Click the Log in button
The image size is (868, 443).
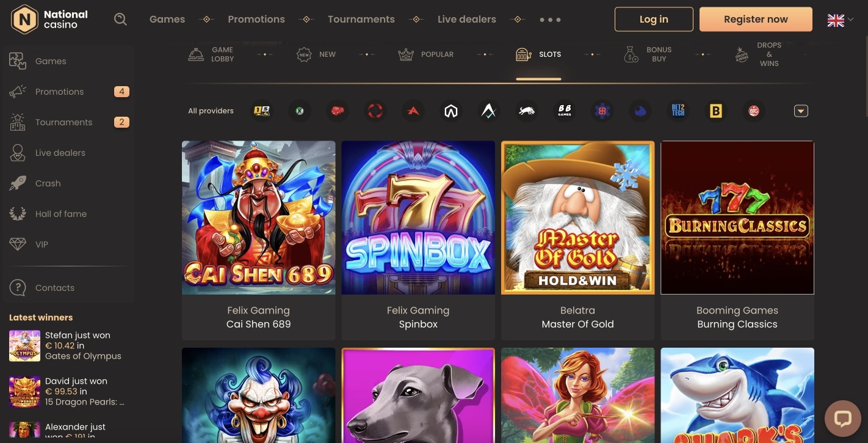click(x=654, y=20)
